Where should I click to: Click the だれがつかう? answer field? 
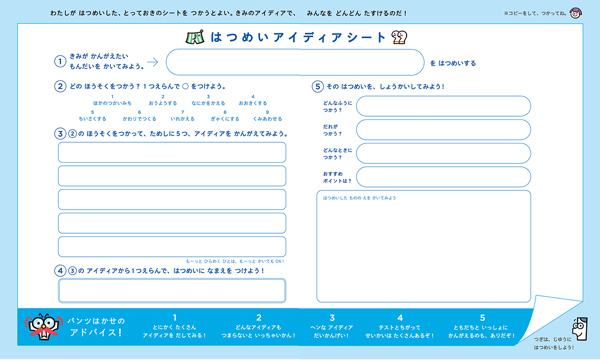coord(443,130)
